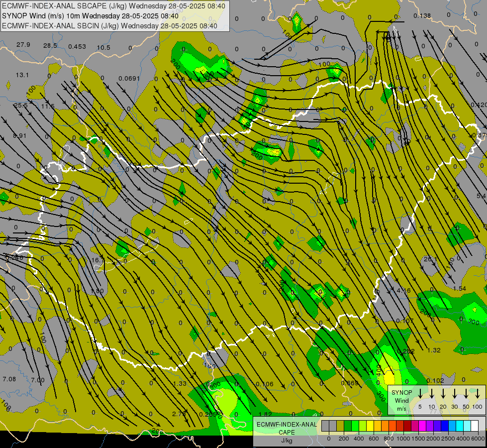
Task: Click the map value 10.5
Action: (103, 48)
